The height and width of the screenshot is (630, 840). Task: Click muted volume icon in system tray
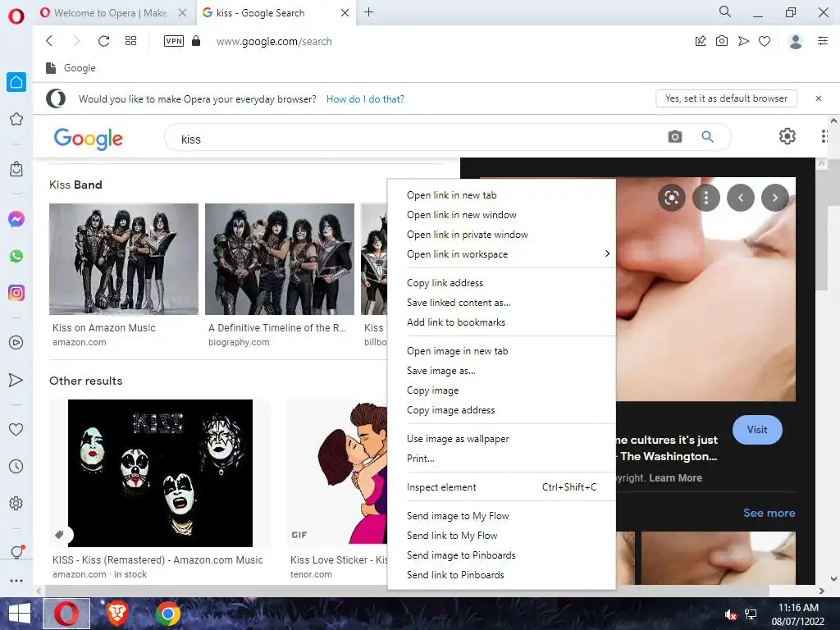coord(730,614)
